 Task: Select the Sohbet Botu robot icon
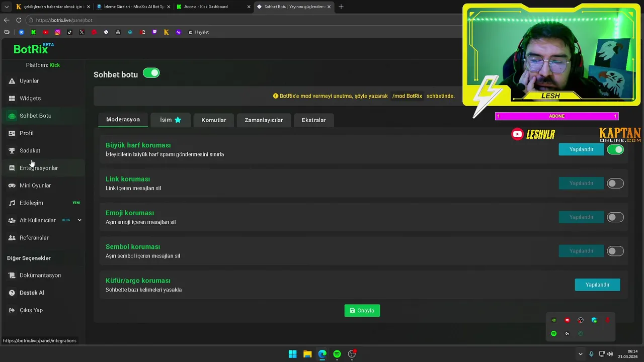pos(12,116)
